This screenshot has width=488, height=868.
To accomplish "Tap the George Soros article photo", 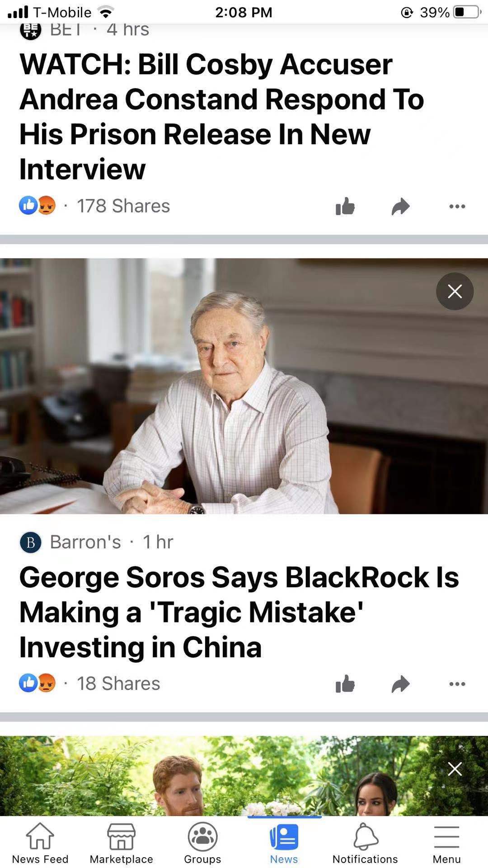I will tap(244, 386).
